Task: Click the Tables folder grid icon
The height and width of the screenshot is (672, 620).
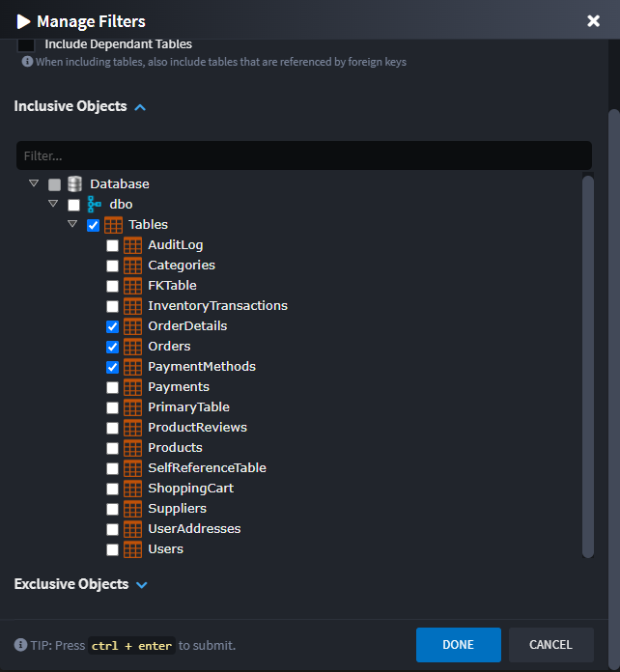Action: 113,225
